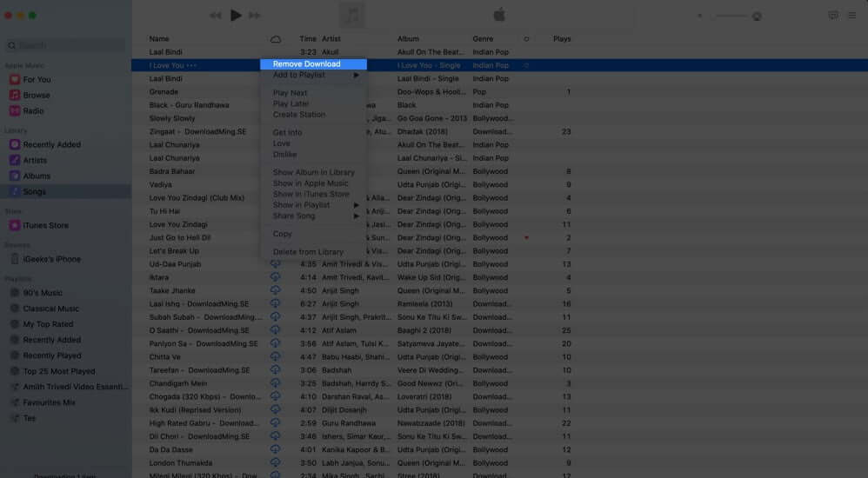Download Chitta Ve via cloud icon
Image resolution: width=868 pixels, height=478 pixels.
pos(275,357)
